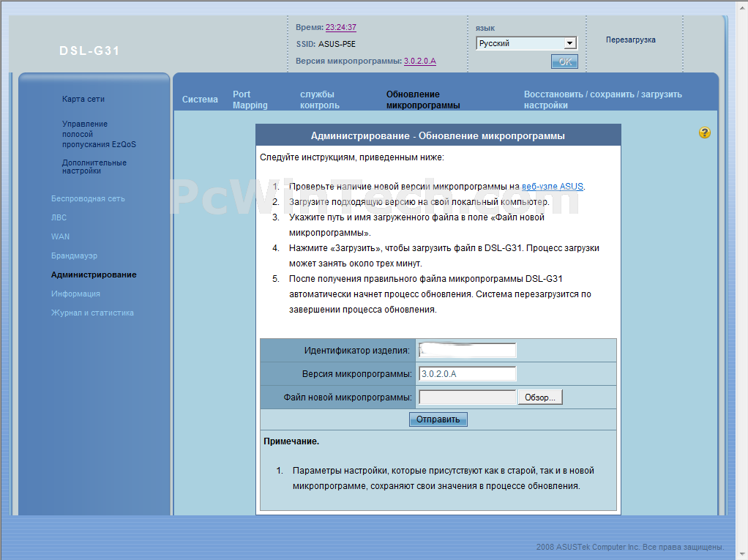Open the time link 23:24:37
Viewport: 748px width, 560px height.
(341, 27)
